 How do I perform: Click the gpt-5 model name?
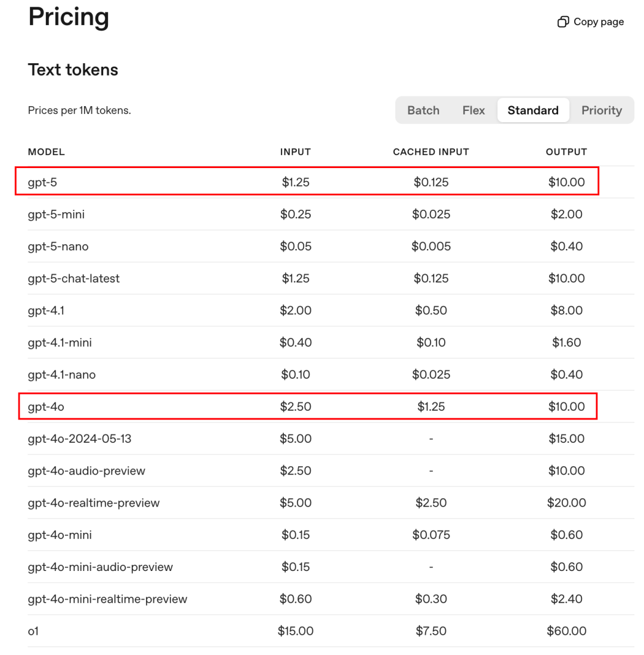(42, 182)
